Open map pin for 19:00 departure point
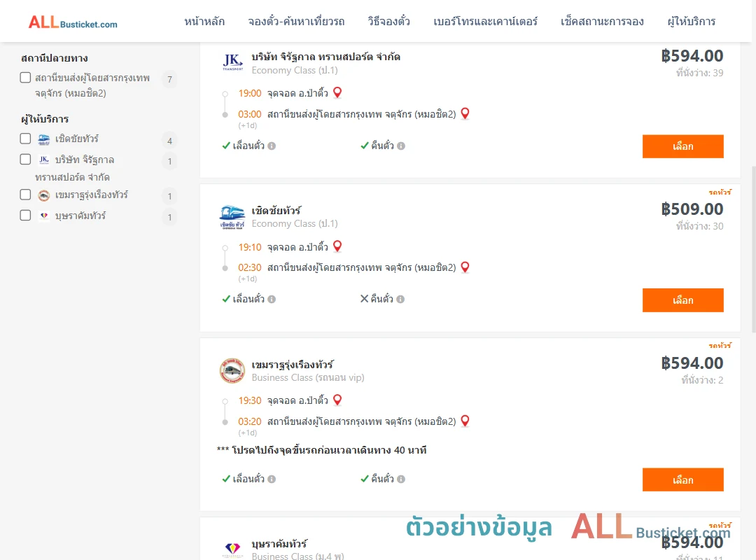The height and width of the screenshot is (560, 756). [x=337, y=92]
